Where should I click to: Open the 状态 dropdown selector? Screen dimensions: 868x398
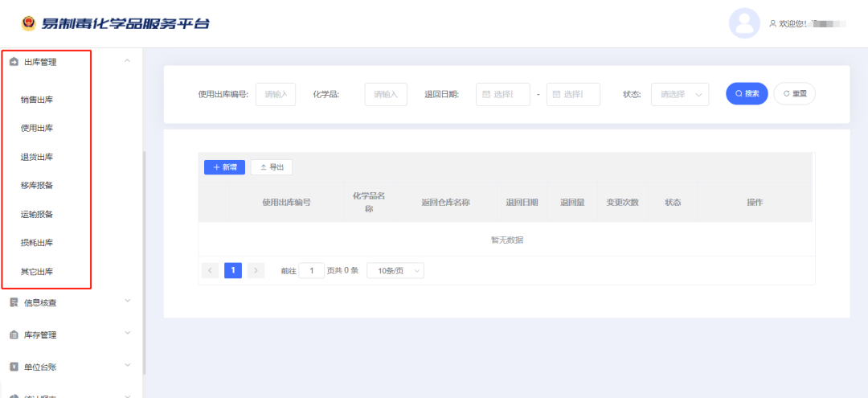[x=679, y=94]
